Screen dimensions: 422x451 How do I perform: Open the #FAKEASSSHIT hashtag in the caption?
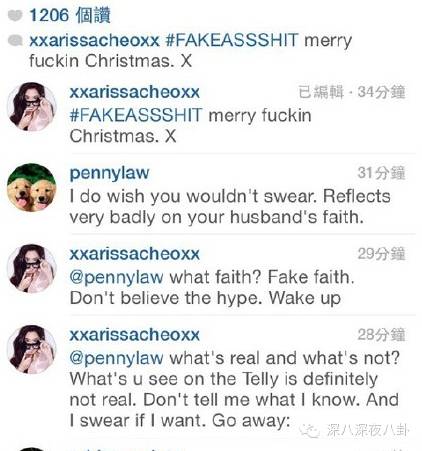tap(232, 40)
